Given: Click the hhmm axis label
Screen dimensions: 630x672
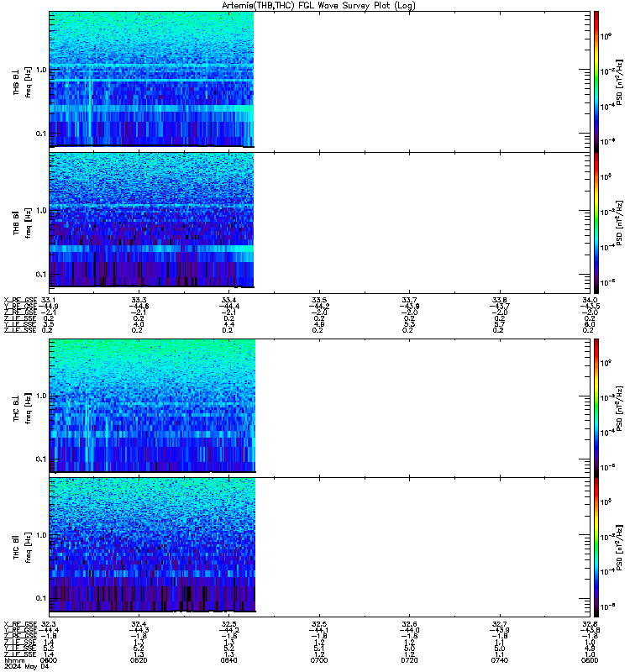Looking at the screenshot, I should (x=14, y=660).
